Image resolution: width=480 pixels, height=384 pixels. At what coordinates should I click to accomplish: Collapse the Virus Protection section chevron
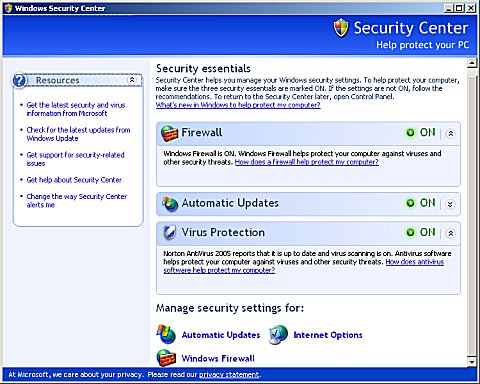click(450, 233)
